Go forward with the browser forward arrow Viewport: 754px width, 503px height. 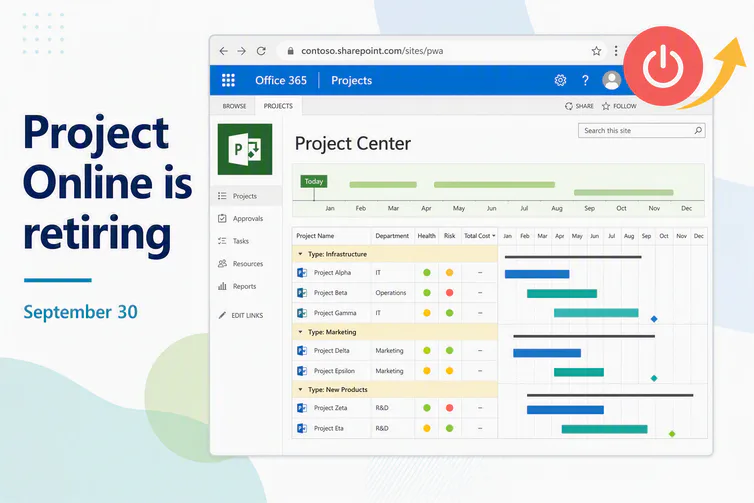click(x=241, y=51)
